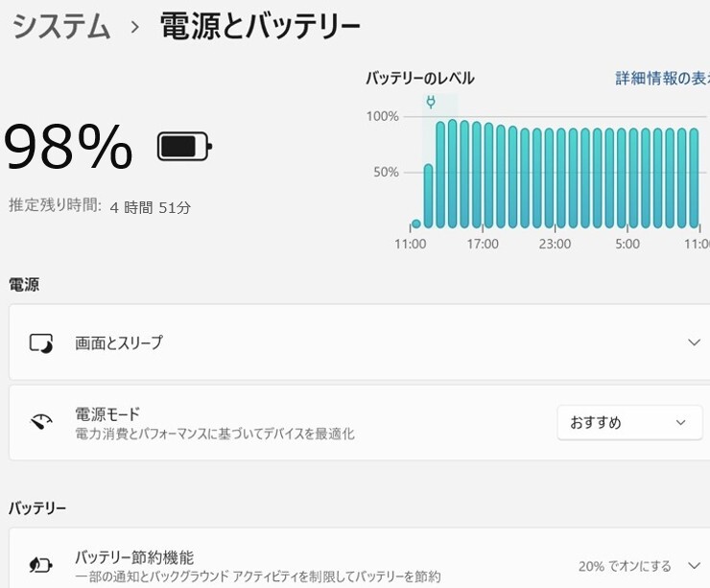Select the 電源モード row label

tap(107, 414)
